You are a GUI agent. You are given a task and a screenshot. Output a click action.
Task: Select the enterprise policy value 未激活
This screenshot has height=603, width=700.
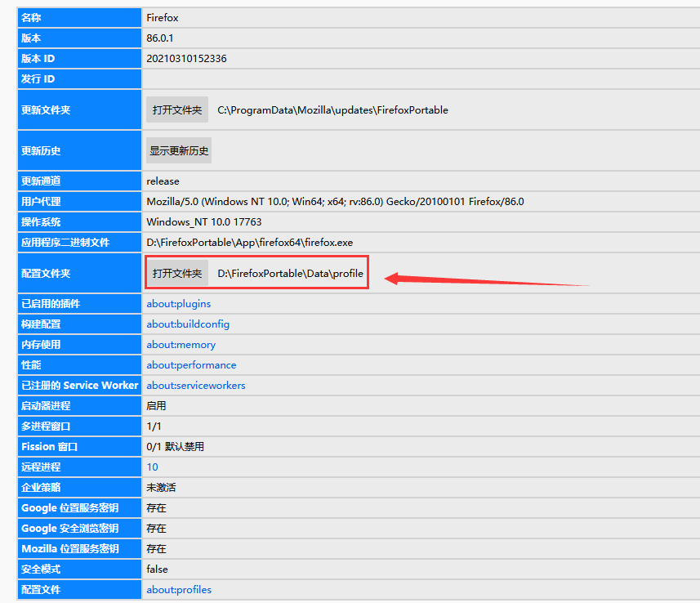[161, 488]
